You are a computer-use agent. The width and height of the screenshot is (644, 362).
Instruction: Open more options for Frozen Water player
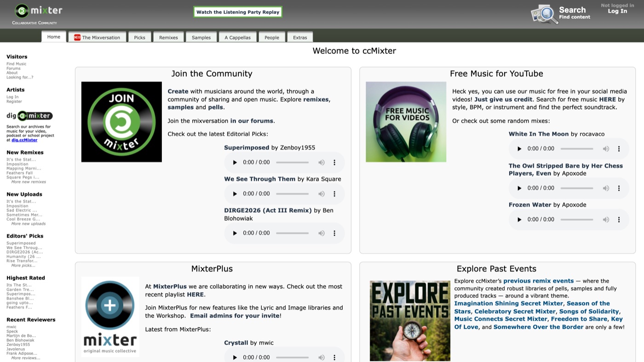coord(619,219)
